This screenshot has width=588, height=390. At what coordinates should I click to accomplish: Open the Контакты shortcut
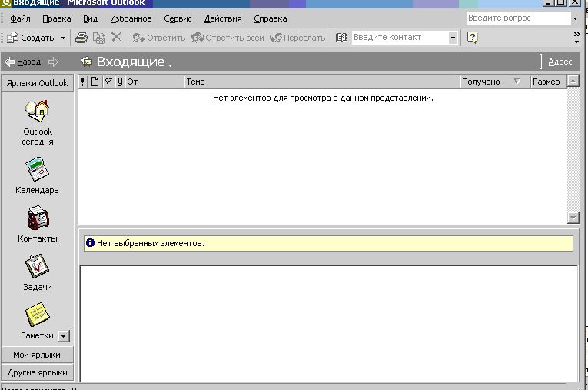tap(38, 224)
